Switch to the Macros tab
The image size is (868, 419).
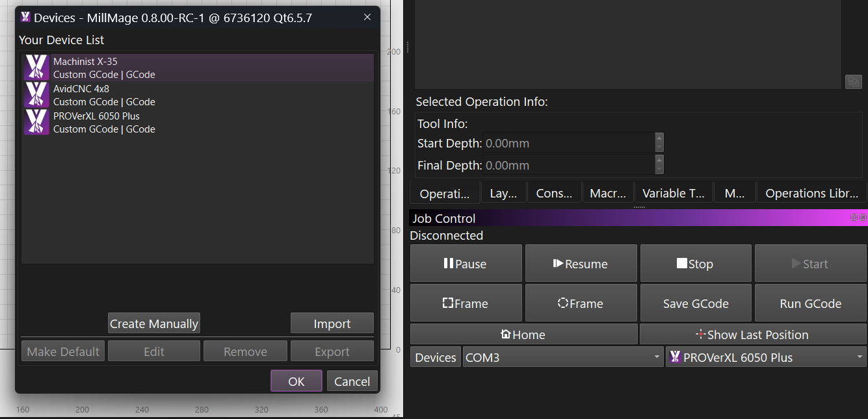(608, 193)
